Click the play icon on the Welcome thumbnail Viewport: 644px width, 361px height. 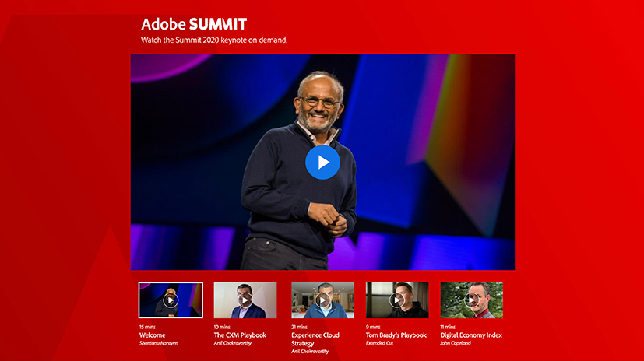pyautogui.click(x=171, y=300)
